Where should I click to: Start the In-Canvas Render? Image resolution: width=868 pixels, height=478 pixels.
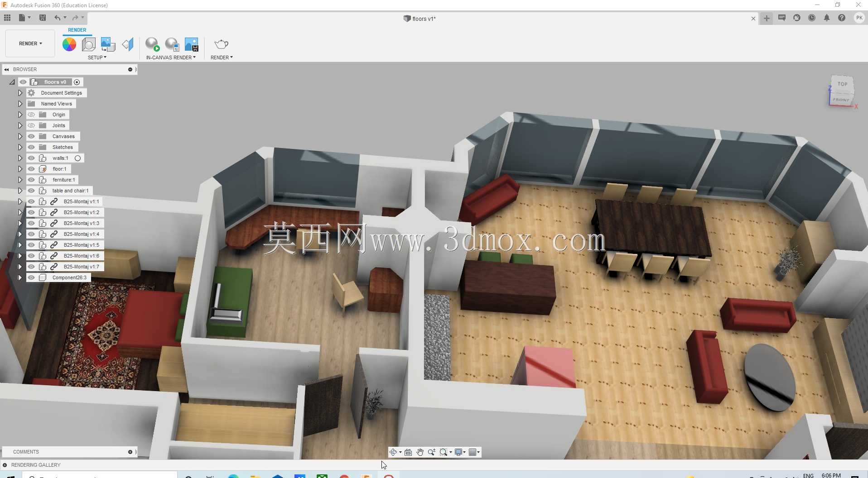tap(153, 44)
